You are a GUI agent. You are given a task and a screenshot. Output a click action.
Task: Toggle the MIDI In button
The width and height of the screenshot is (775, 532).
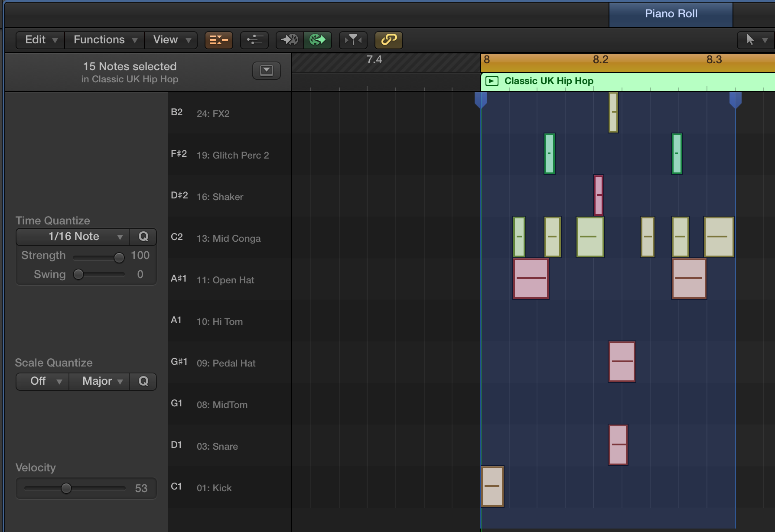(x=290, y=40)
